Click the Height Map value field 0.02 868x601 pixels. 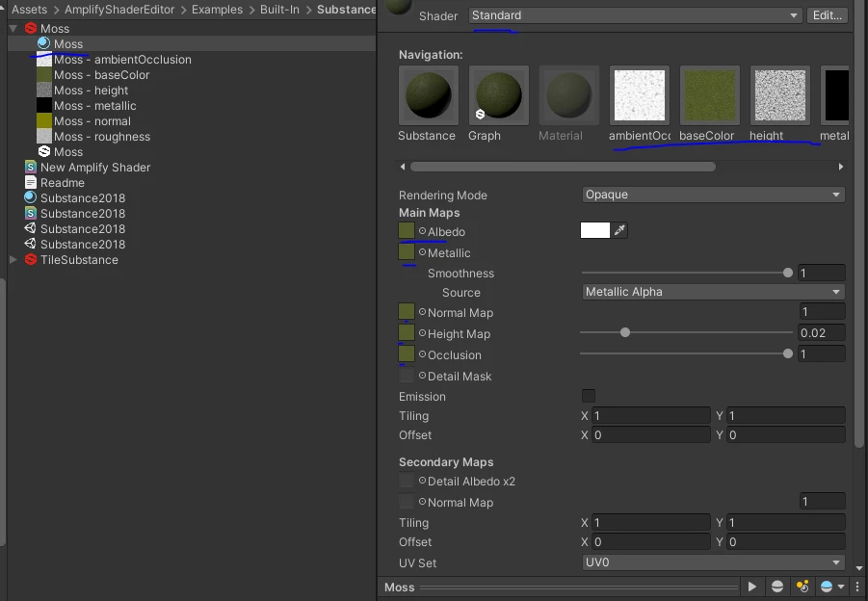(822, 332)
